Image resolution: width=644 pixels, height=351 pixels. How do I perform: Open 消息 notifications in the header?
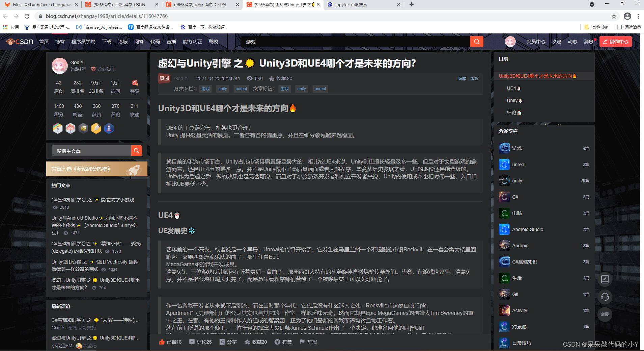(588, 42)
